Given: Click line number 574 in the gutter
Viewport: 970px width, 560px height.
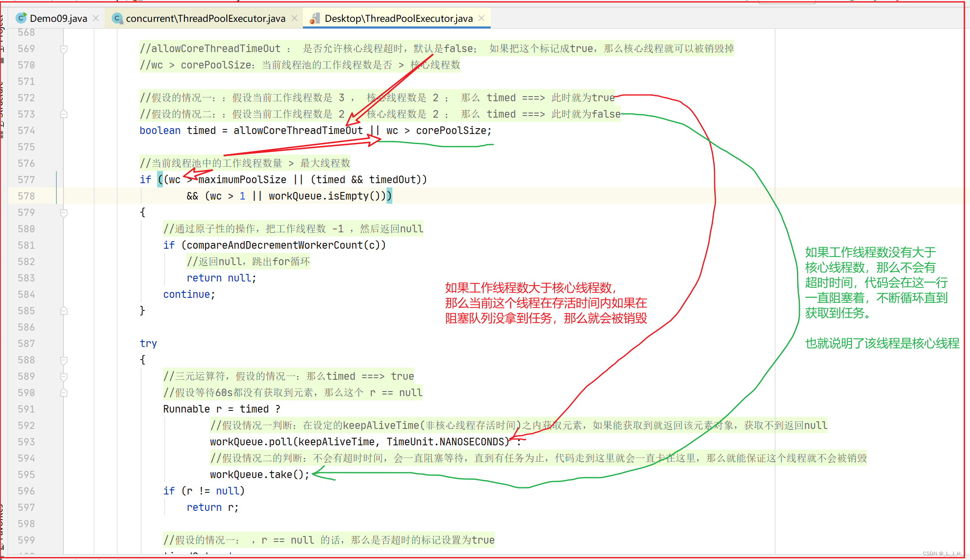Looking at the screenshot, I should click(26, 131).
